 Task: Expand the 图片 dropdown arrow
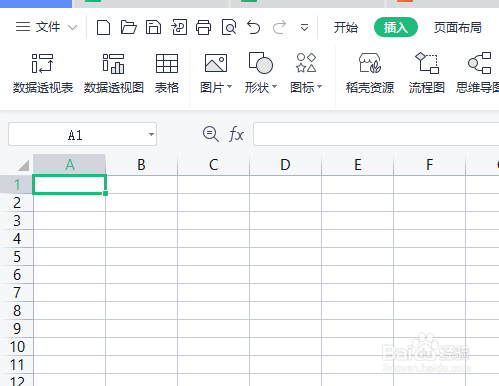[229, 87]
